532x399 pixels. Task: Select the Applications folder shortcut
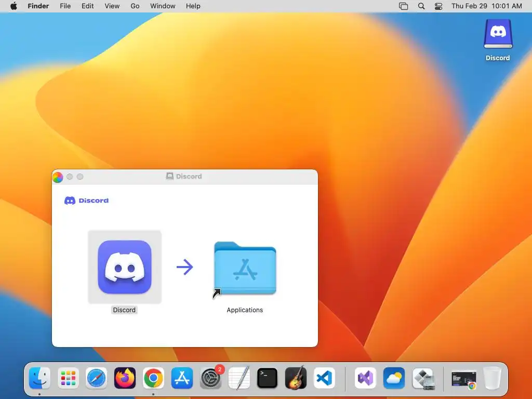coord(245,269)
